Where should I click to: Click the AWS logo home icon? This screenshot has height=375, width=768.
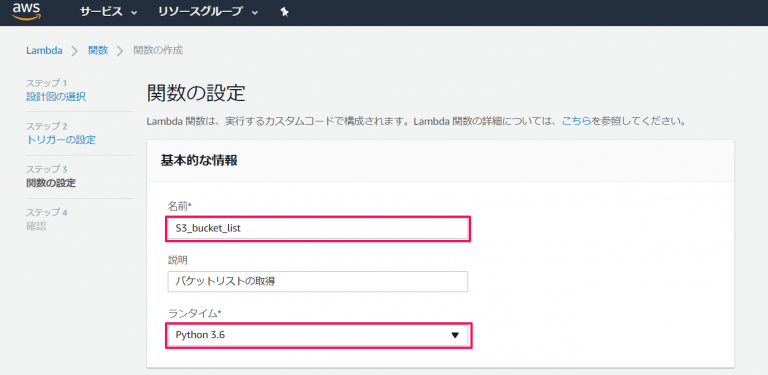(x=27, y=11)
